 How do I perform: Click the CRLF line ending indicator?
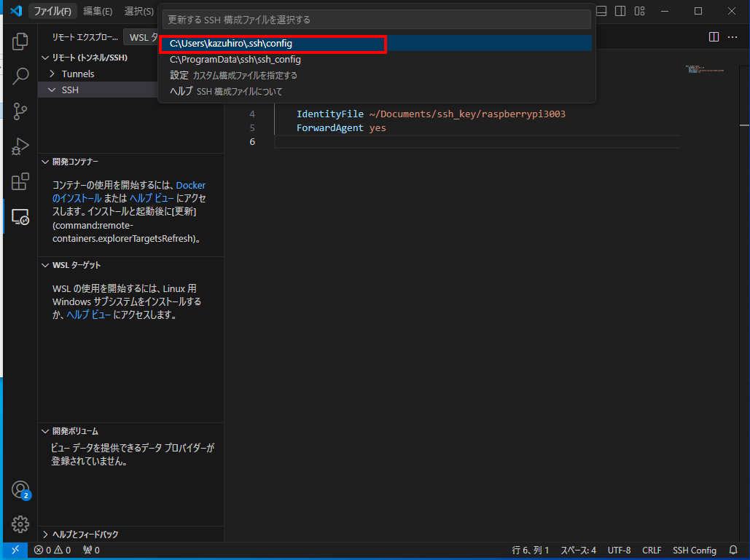pyautogui.click(x=652, y=551)
